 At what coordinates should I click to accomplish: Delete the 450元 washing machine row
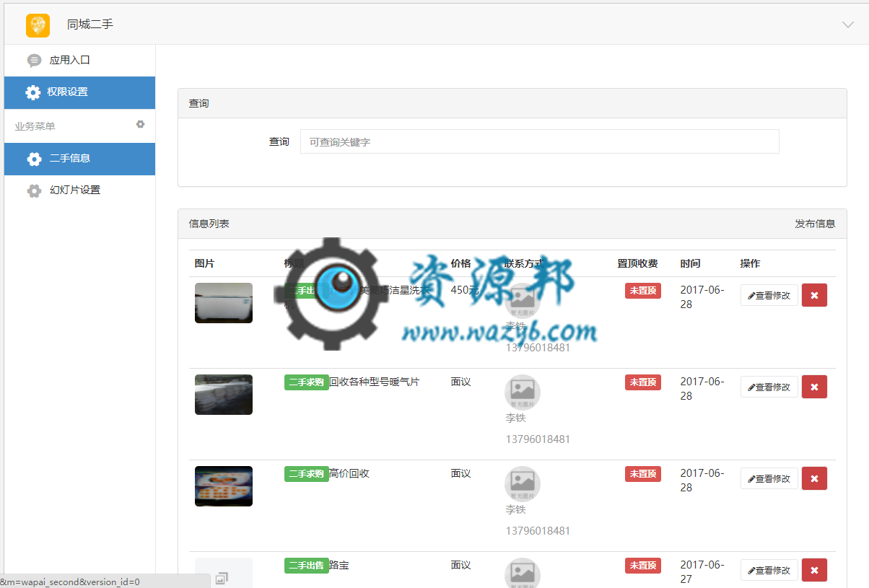(814, 295)
